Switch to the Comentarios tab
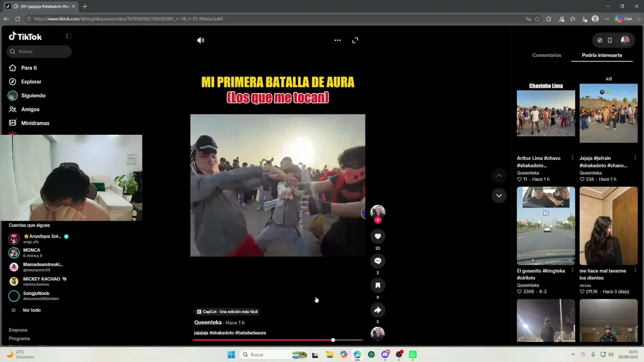 (x=546, y=55)
